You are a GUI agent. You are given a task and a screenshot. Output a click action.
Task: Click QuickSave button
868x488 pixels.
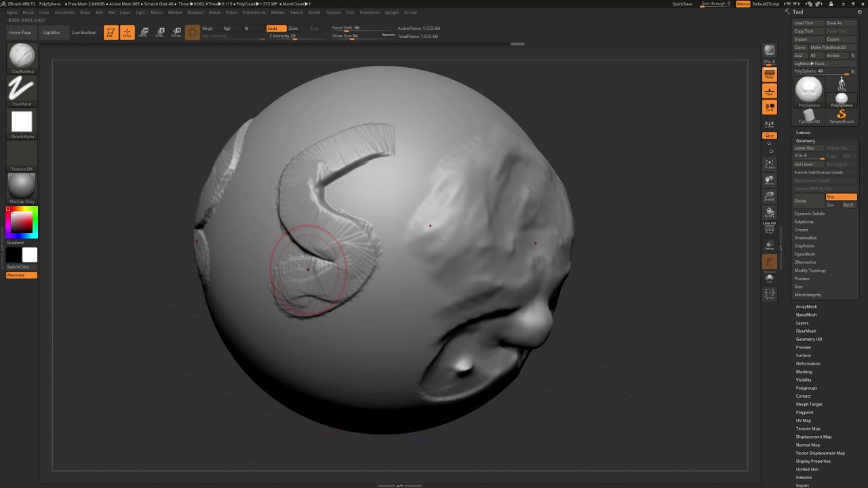[x=682, y=4]
